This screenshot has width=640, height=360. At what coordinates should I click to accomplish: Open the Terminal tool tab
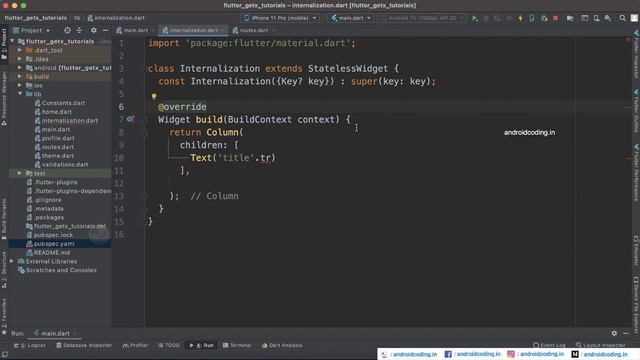coord(237,345)
